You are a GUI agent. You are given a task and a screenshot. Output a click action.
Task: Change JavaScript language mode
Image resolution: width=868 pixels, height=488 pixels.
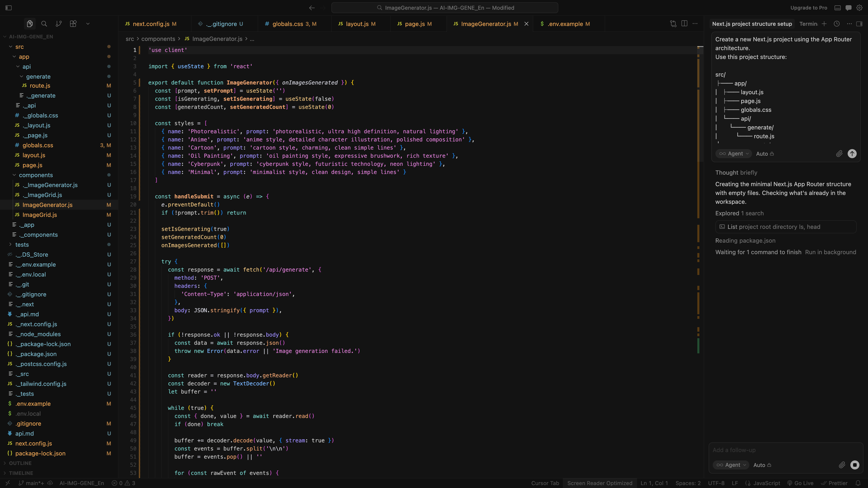(766, 483)
